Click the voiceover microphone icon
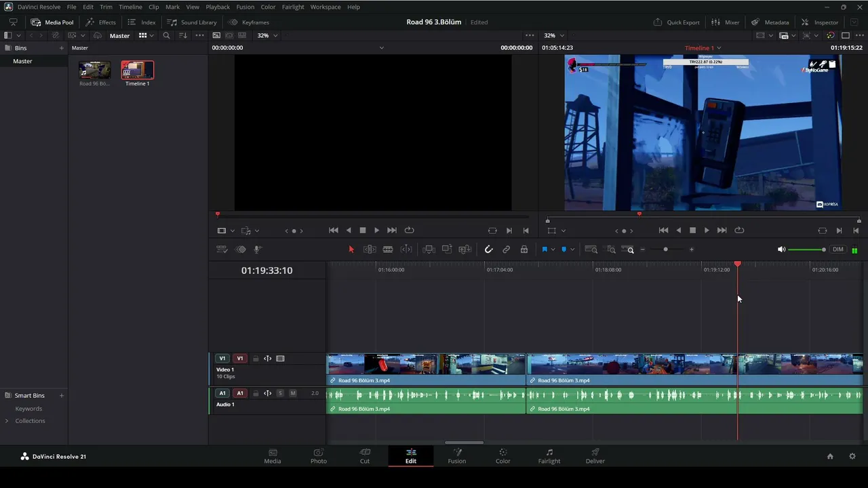The width and height of the screenshot is (868, 488). pos(258,249)
